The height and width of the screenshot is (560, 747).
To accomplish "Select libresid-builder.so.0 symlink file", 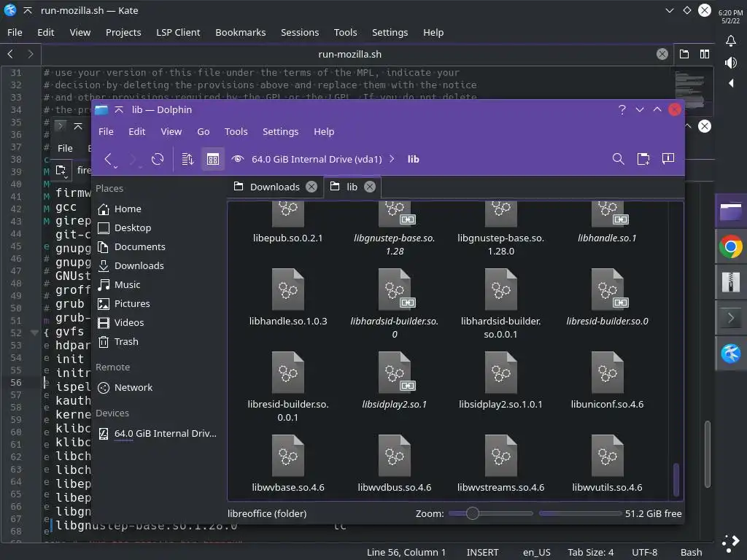I will [607, 297].
